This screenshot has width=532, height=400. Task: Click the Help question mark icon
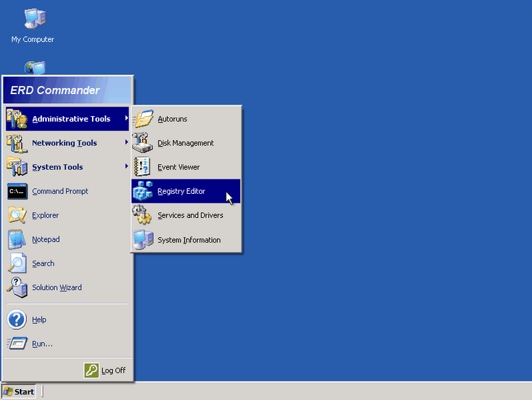point(16,320)
